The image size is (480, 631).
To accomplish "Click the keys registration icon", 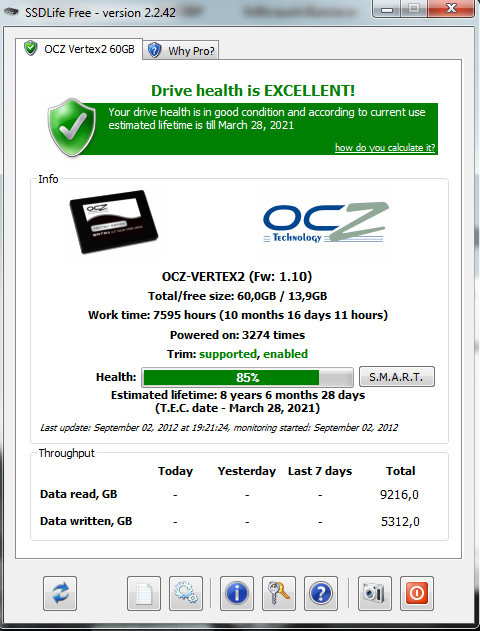I will (x=279, y=594).
